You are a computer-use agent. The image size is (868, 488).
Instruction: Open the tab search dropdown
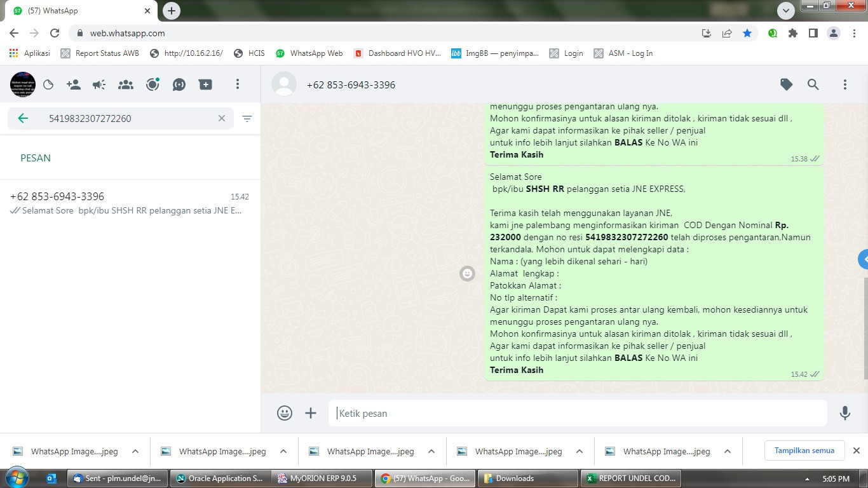[x=786, y=10]
